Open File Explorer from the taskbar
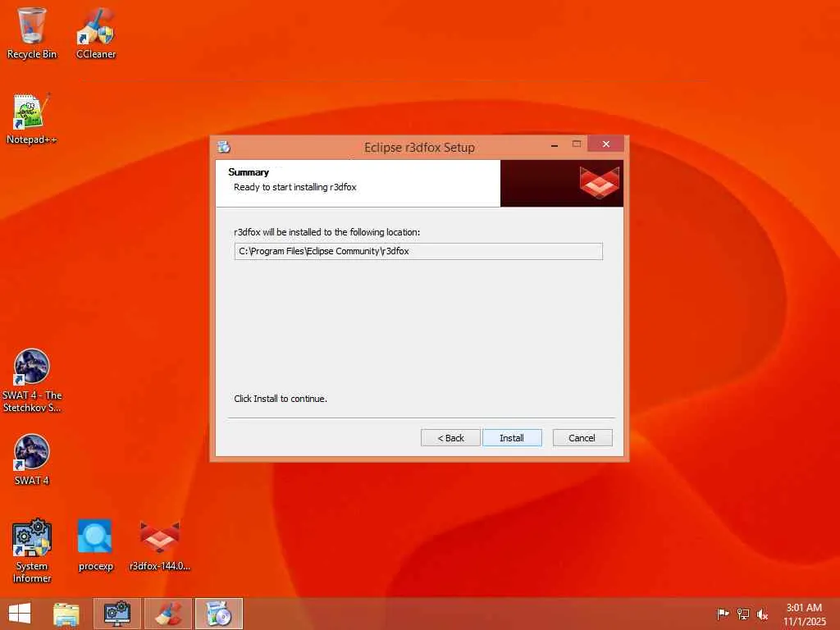This screenshot has height=630, width=840. pyautogui.click(x=66, y=614)
